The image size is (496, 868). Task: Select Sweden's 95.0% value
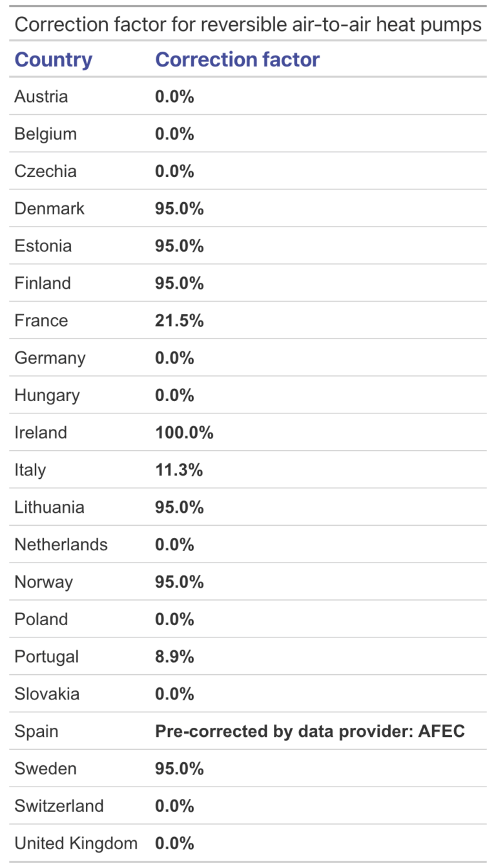(180, 769)
